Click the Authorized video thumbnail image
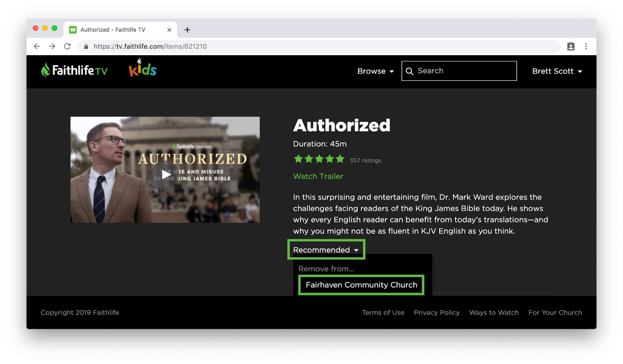This screenshot has width=623, height=364. coord(165,170)
